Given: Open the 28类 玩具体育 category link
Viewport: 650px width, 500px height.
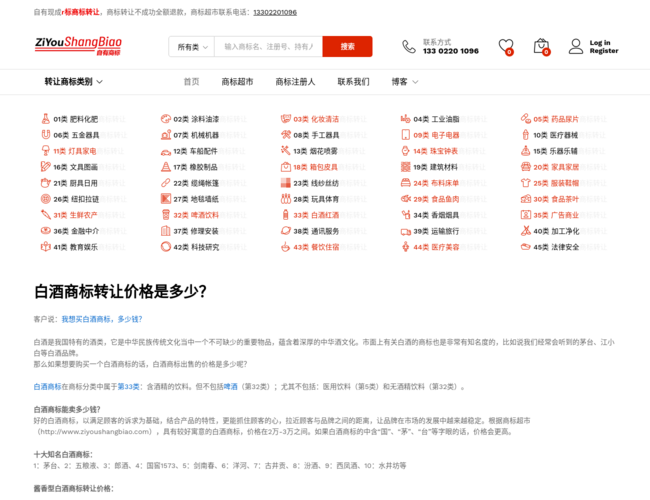Looking at the screenshot, I should click(316, 199).
